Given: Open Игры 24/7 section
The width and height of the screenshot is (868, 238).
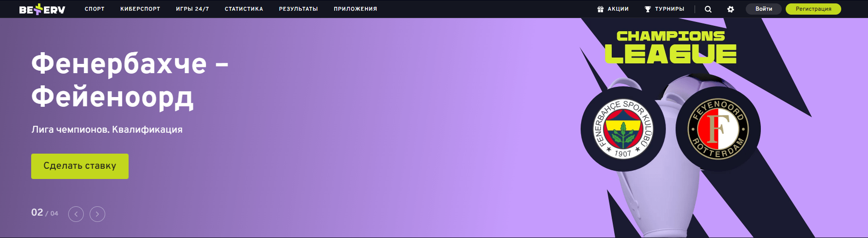Looking at the screenshot, I should click(192, 9).
